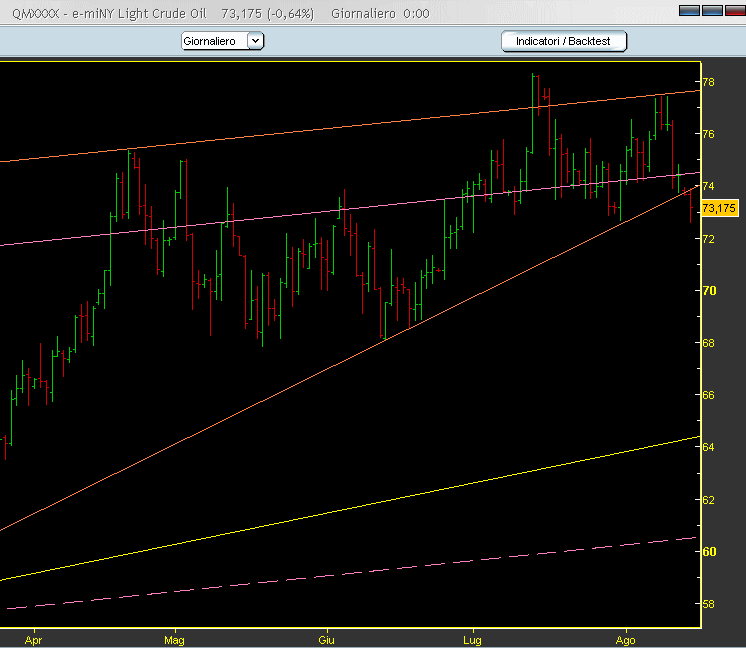Select the solid pink middle trendline

tap(350, 209)
